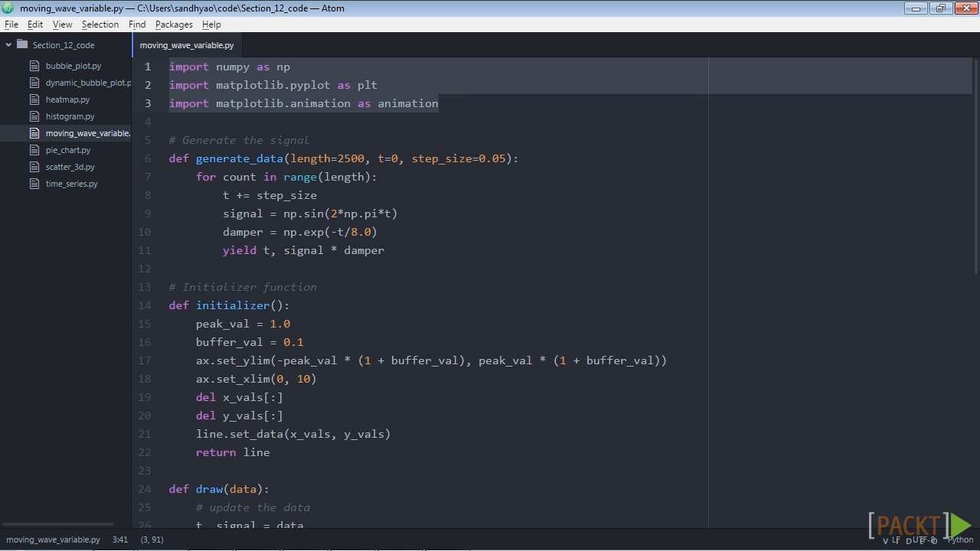
Task: Click cursor position 3:41 in status bar
Action: pos(120,540)
